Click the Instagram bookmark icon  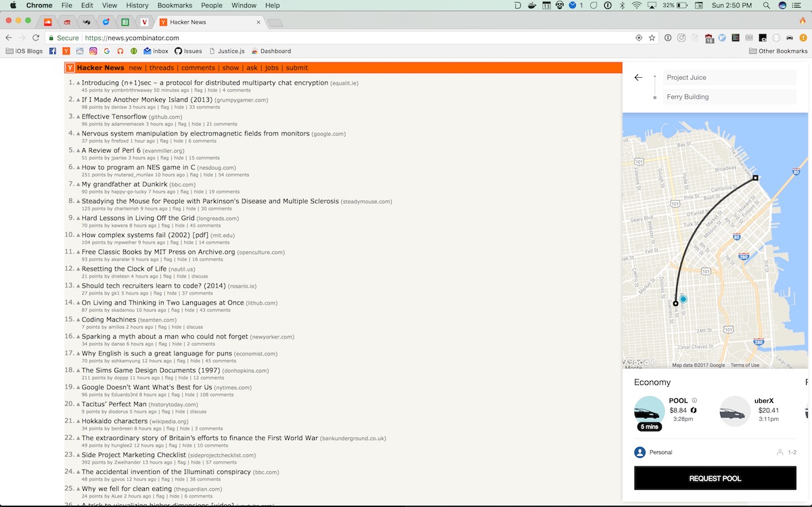93,51
